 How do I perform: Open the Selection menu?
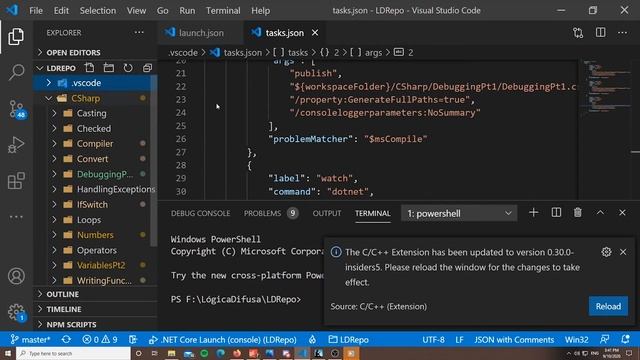tap(98, 11)
